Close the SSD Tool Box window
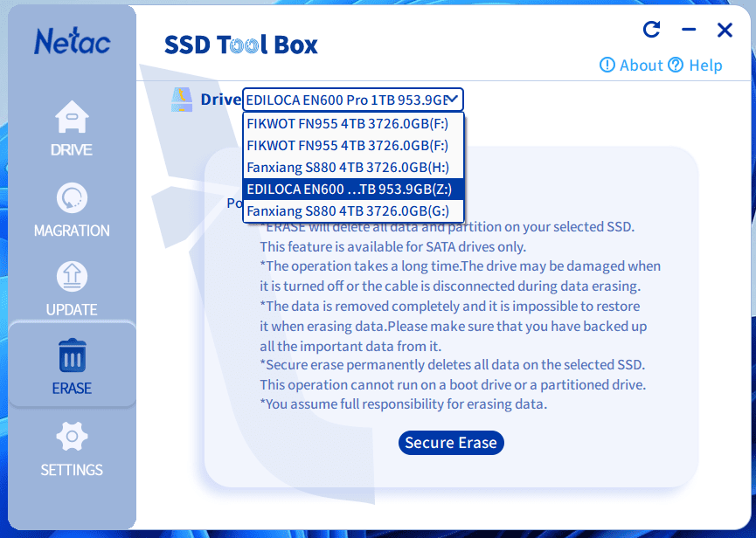The height and width of the screenshot is (538, 756). (x=725, y=30)
